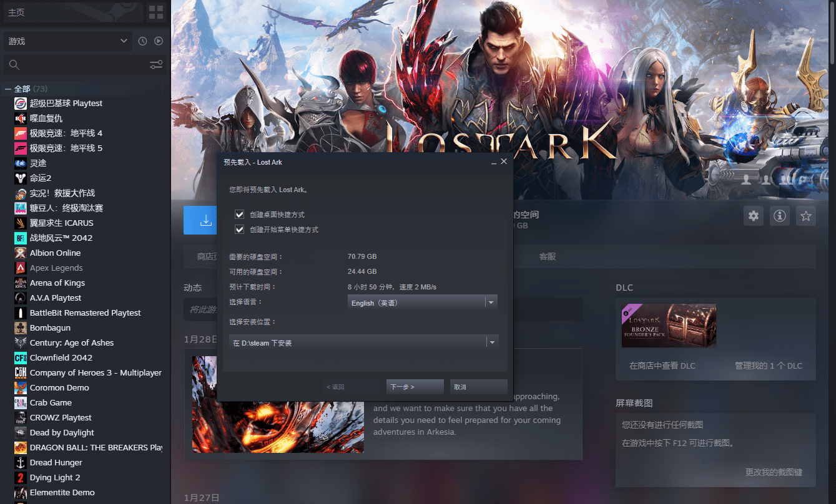836x504 pixels.
Task: Close the Lost Ark preload dialog
Action: coord(504,162)
